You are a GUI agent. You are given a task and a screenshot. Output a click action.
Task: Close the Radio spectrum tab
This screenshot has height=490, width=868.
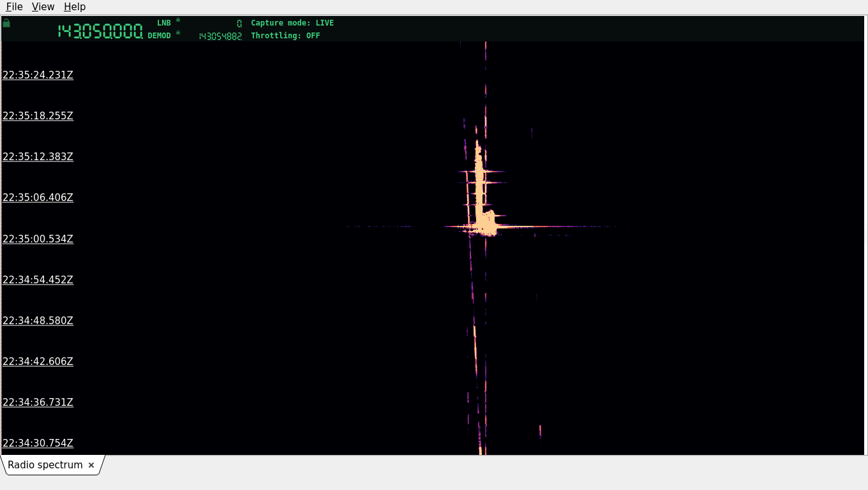pyautogui.click(x=91, y=465)
